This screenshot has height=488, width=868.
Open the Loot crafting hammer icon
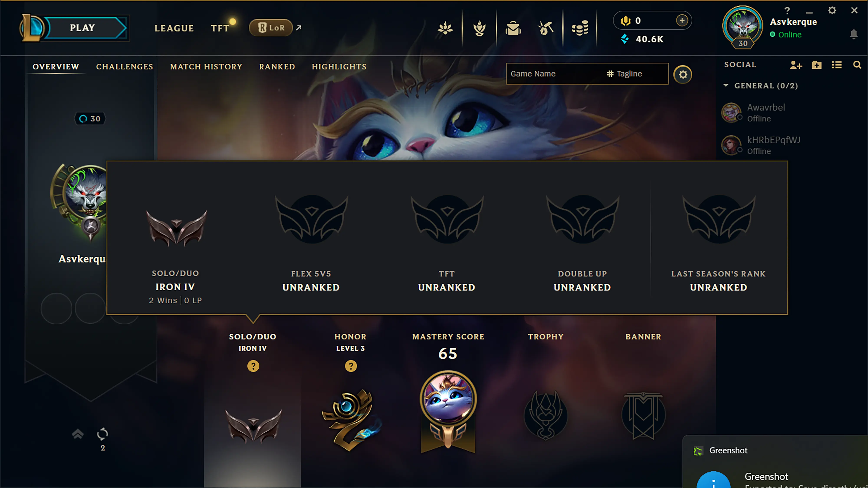pyautogui.click(x=546, y=28)
